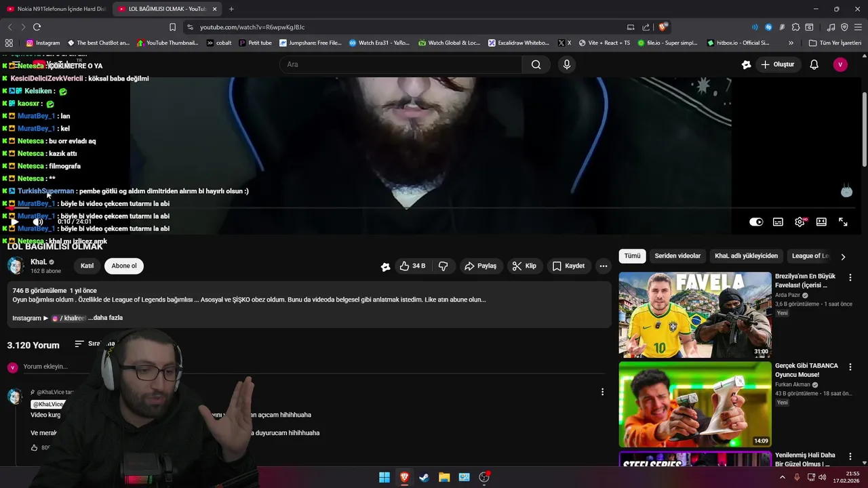868x488 pixels.
Task: Click the Katıl join button
Action: point(87,266)
